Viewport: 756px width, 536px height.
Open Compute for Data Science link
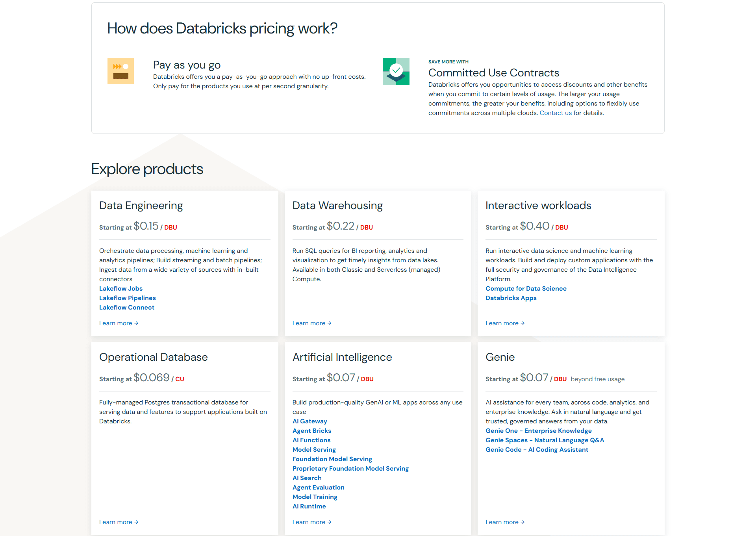click(526, 289)
